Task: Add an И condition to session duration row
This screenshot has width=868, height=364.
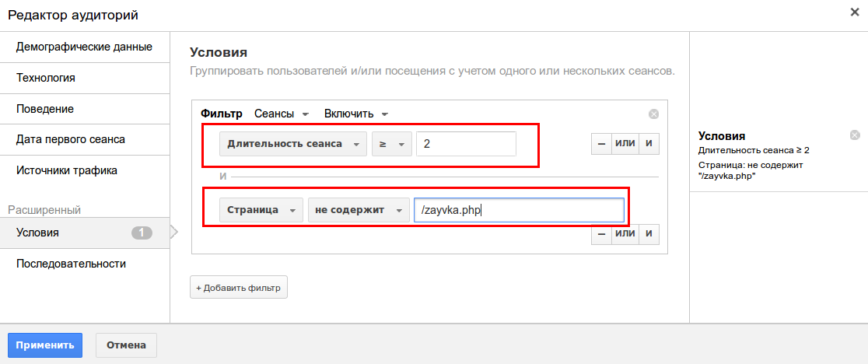Action: tap(649, 144)
